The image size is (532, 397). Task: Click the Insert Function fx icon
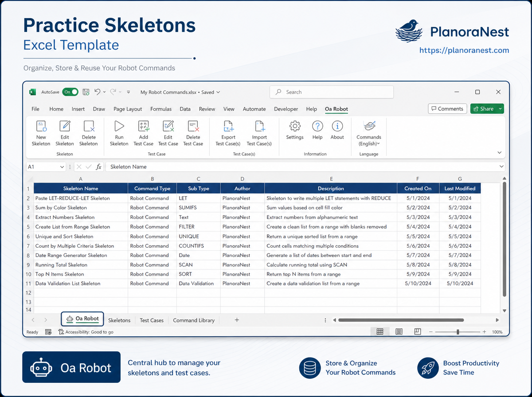tap(99, 167)
